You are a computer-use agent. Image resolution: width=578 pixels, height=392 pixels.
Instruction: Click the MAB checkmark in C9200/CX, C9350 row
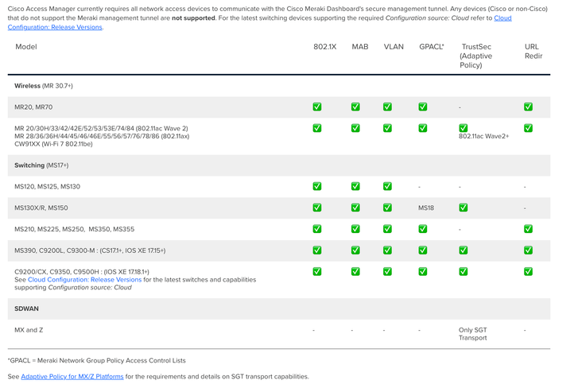355,272
